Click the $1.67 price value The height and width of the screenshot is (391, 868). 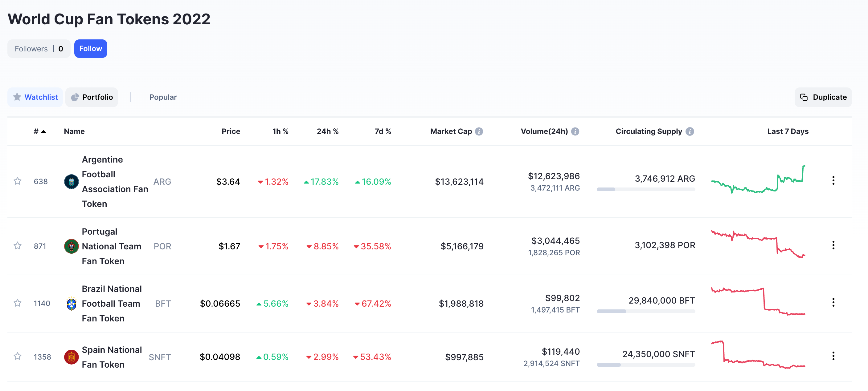[x=229, y=246]
